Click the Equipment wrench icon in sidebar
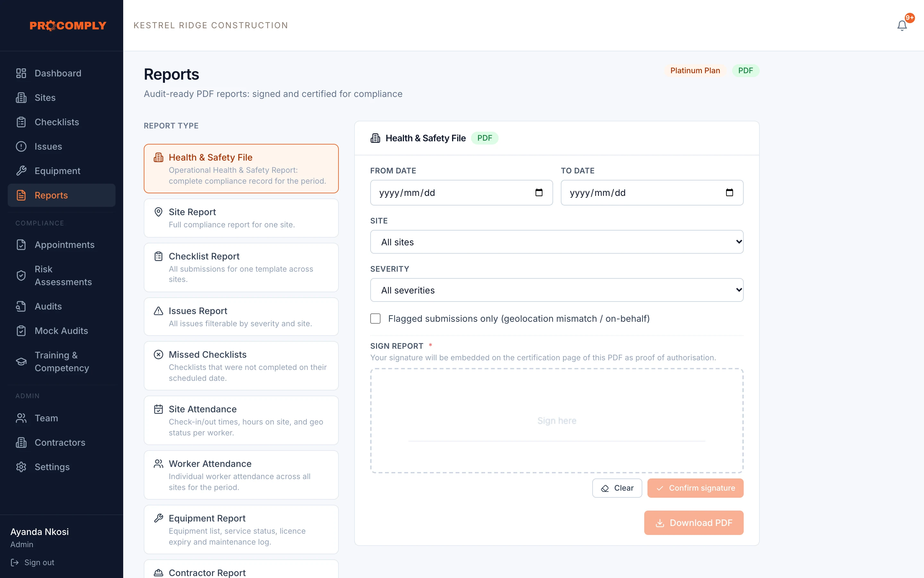Screen dimensions: 924x578 pos(21,171)
